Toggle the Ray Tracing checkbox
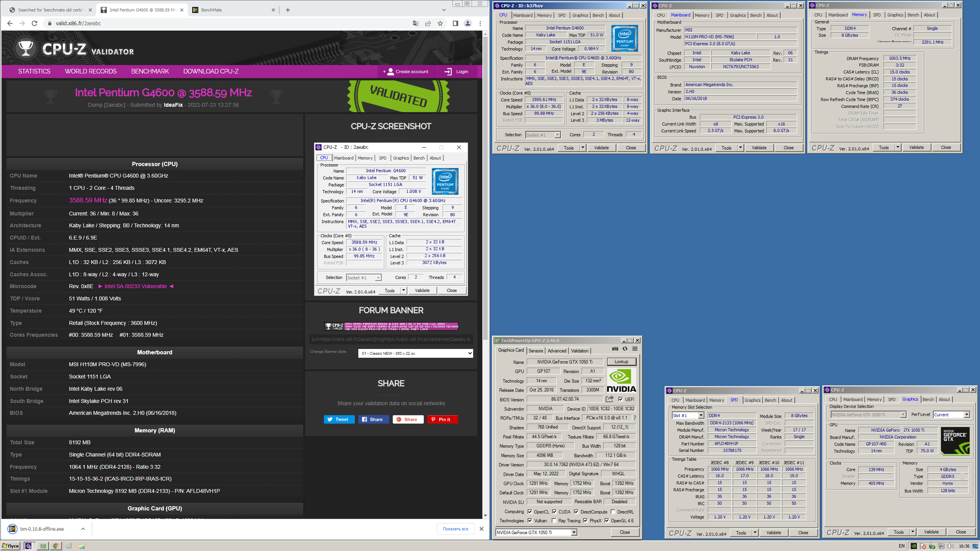980x551 pixels. click(x=554, y=520)
